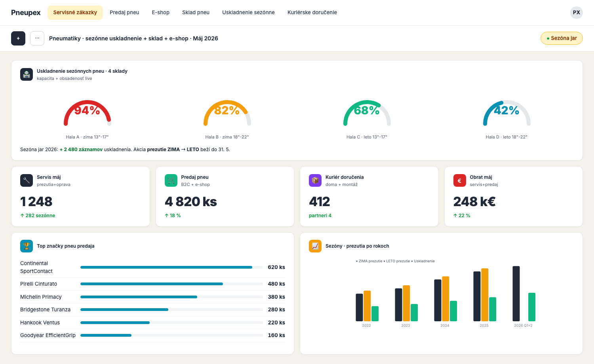Click the 2025 orange LETO bar
The width and height of the screenshot is (594, 364).
click(485, 295)
